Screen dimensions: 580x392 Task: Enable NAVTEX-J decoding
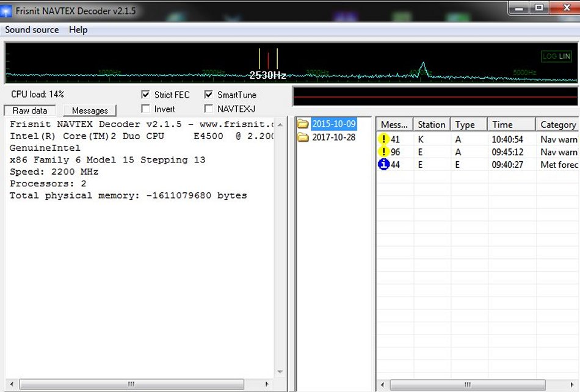[x=208, y=108]
